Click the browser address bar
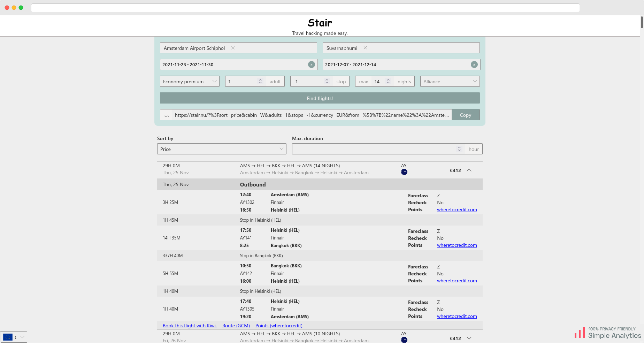This screenshot has width=644, height=343. pos(305,8)
